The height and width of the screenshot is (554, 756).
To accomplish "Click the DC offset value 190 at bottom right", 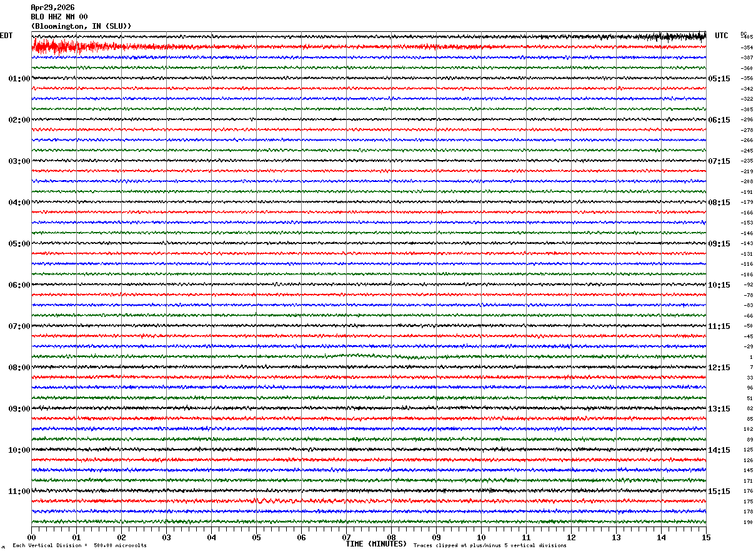I will pos(748,522).
